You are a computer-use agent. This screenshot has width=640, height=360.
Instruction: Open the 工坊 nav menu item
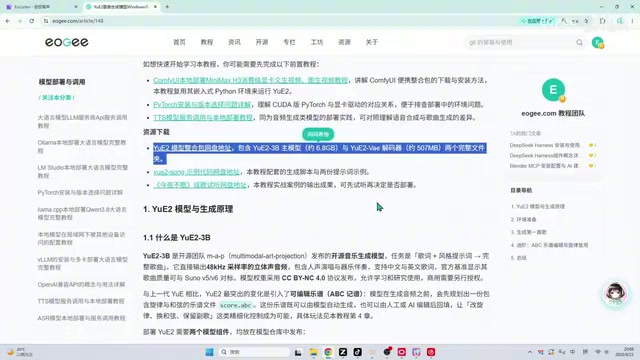pos(317,42)
